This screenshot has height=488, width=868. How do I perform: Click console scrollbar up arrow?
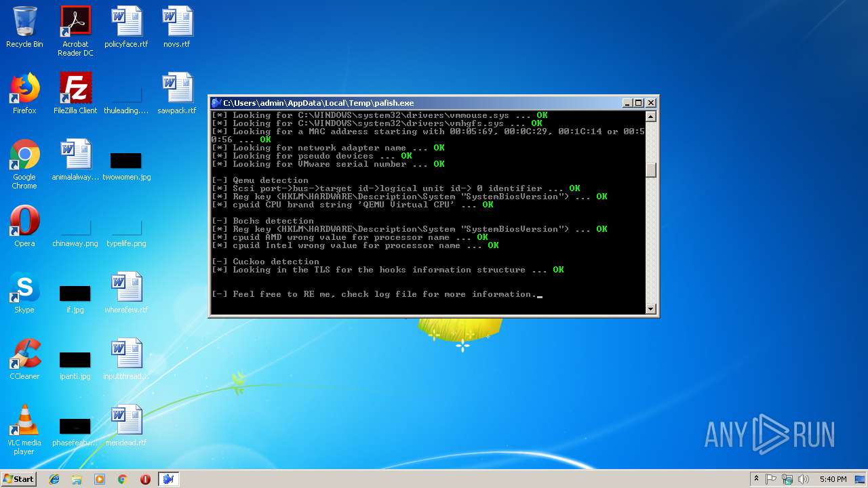(x=651, y=116)
